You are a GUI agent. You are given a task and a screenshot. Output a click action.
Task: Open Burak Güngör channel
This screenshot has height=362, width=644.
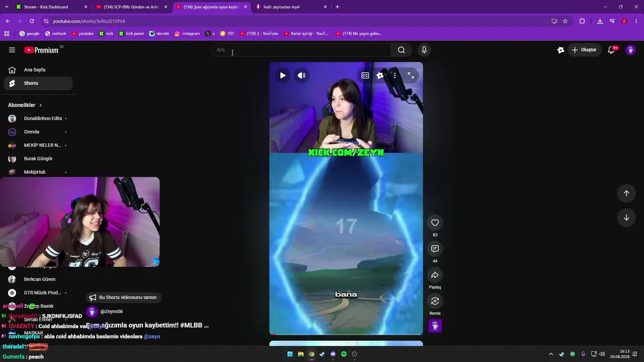point(38,158)
